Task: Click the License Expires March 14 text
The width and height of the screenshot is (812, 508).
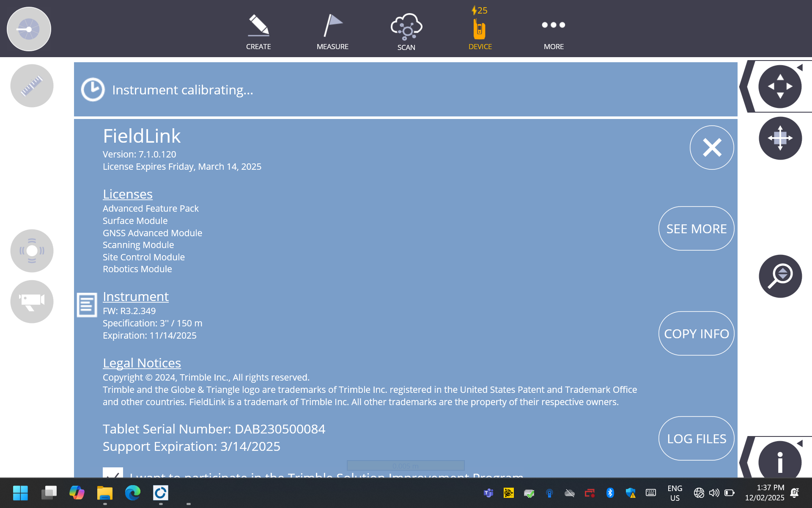Action: [182, 167]
